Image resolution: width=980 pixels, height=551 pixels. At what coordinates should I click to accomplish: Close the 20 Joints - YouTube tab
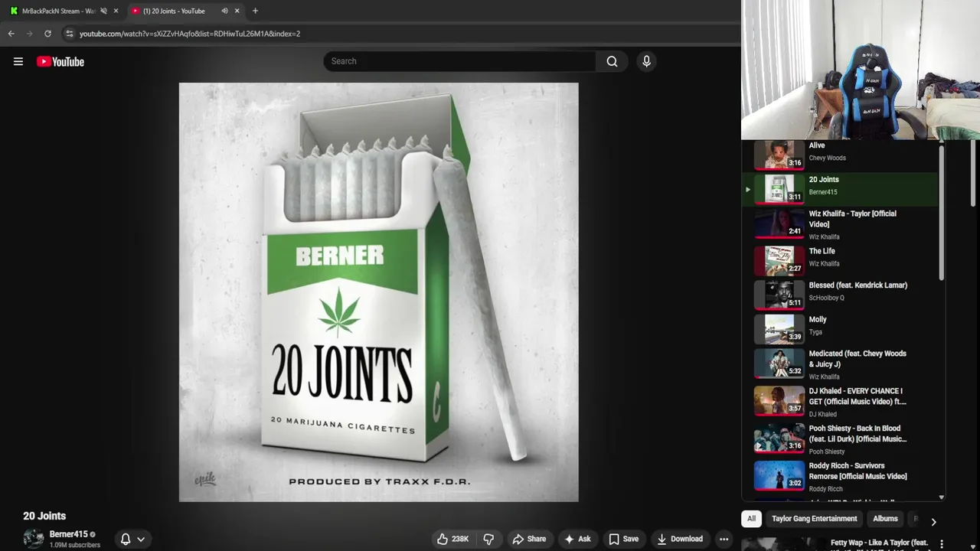click(x=237, y=11)
